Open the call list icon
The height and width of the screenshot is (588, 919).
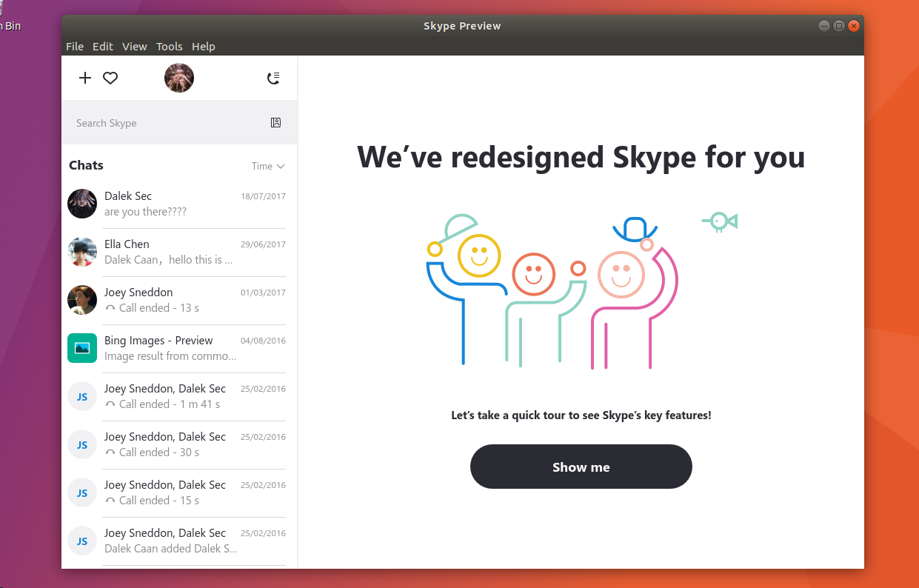(x=273, y=78)
